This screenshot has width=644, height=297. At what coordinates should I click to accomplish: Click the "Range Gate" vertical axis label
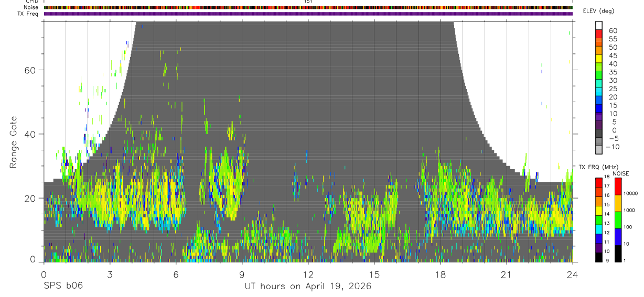14,141
